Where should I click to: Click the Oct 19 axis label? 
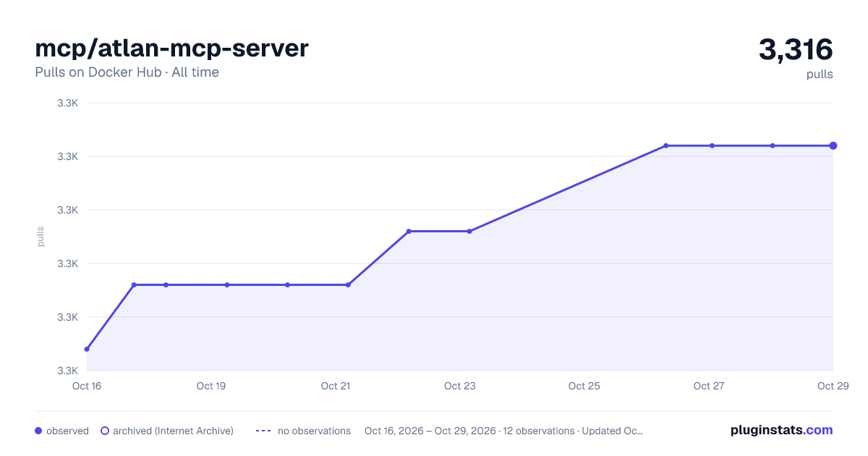point(211,386)
